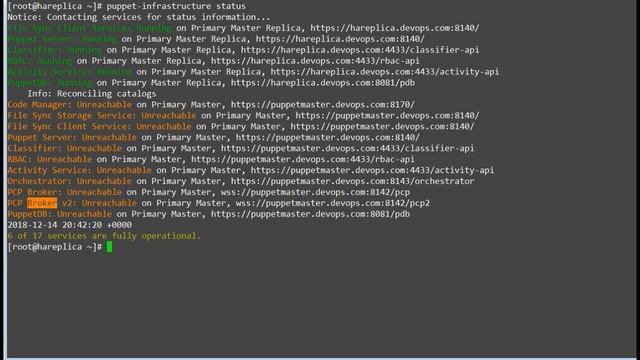Viewport: 640px width, 360px height.
Task: Click 'PCP Broker: Unreachable' status text
Action: coord(64,192)
